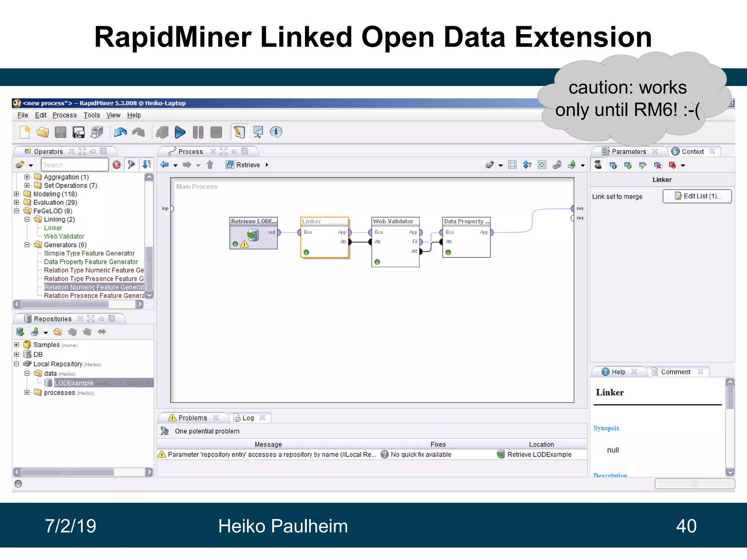Select the Linker operator box on canvas
747x560 pixels.
(324, 237)
